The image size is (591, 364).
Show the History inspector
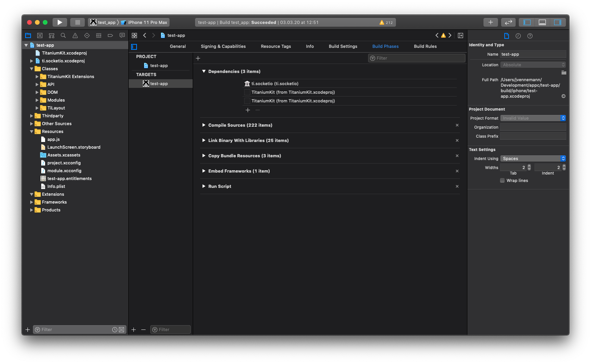click(518, 36)
